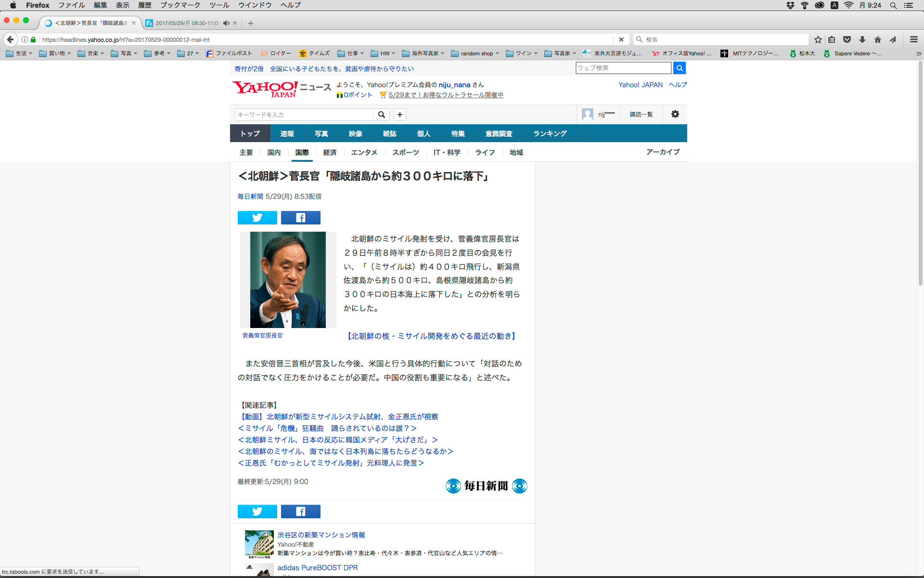Screen dimensions: 924x578
Task: Show more bookmarks overflow chevron
Action: click(x=918, y=53)
